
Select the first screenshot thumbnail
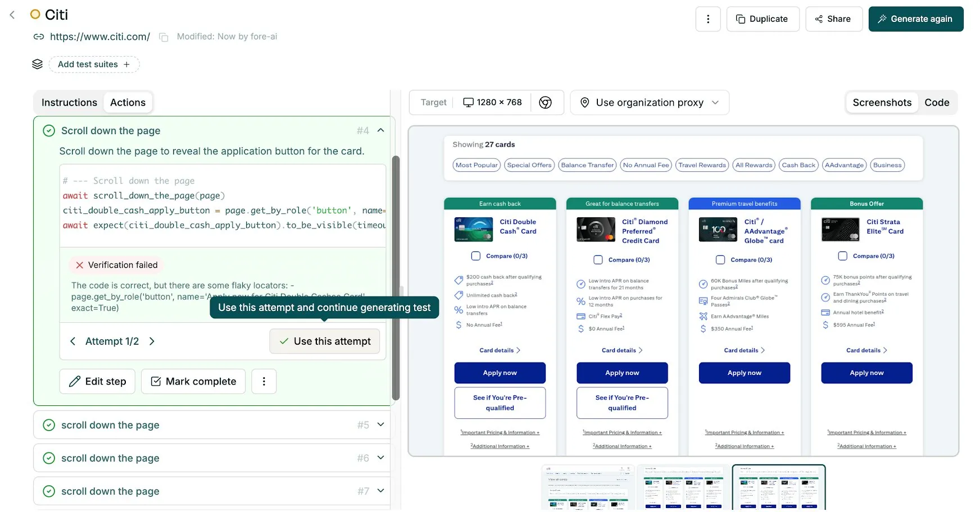[x=588, y=487]
